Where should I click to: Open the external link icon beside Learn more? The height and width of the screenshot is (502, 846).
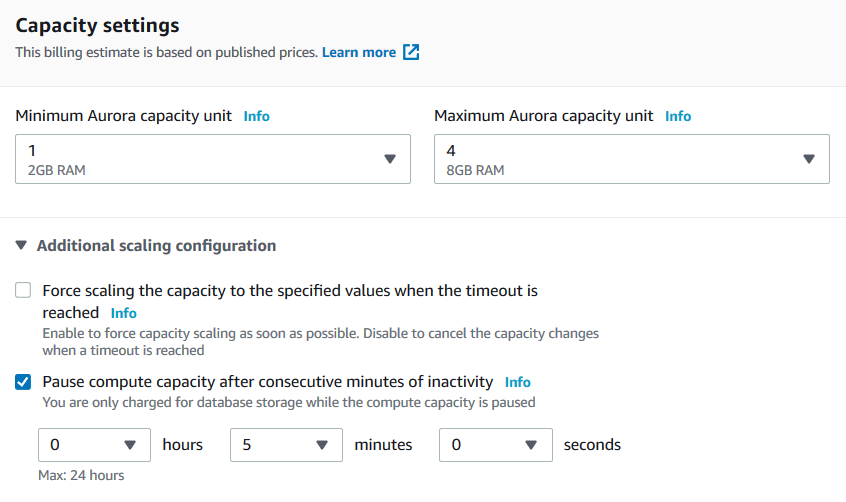[411, 52]
